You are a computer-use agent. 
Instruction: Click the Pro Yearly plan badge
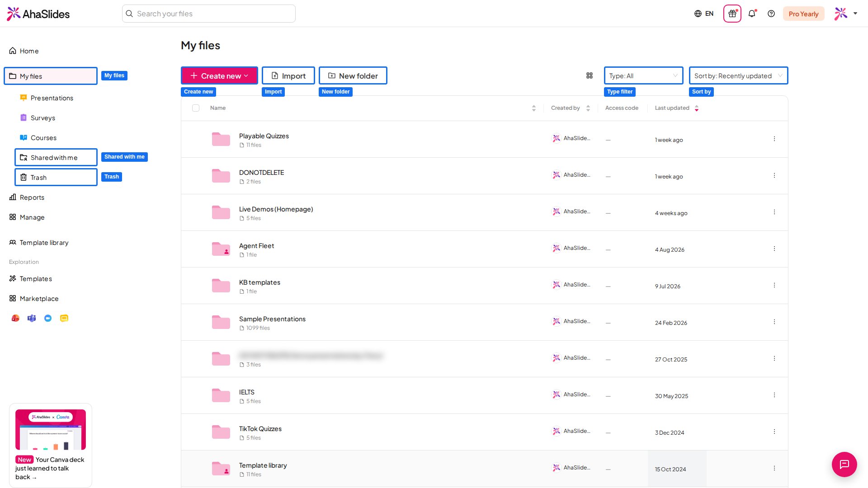coord(803,14)
